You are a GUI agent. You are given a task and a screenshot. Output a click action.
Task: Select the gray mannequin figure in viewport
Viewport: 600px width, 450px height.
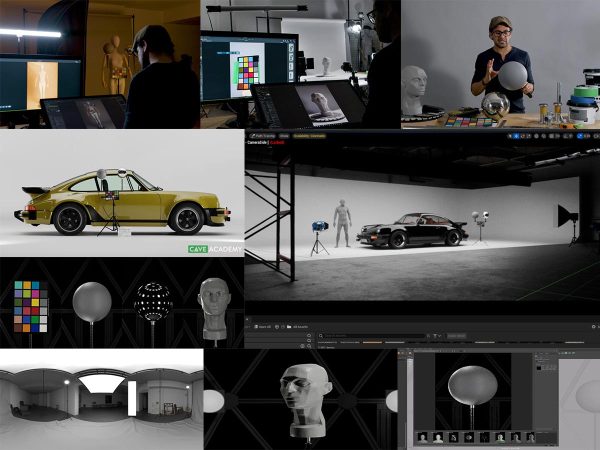pos(343,222)
